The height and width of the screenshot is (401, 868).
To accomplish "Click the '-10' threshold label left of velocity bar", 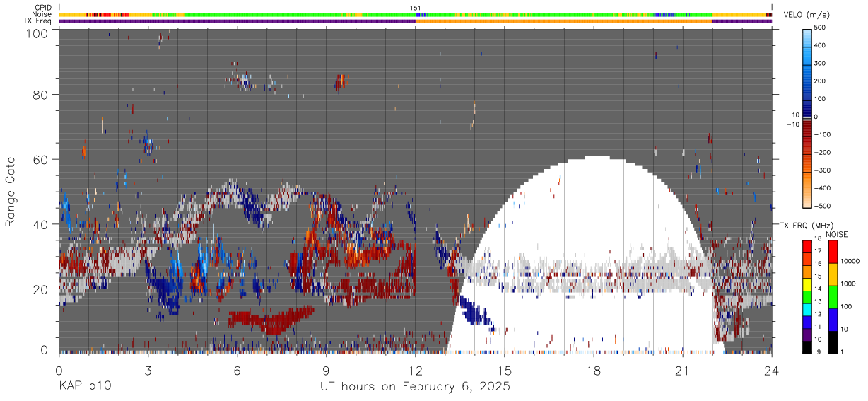I will (792, 124).
